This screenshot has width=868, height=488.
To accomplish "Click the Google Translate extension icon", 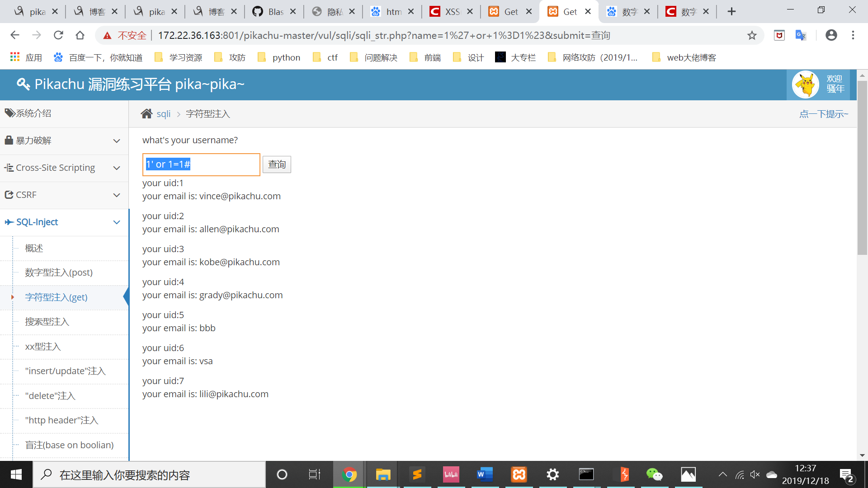I will (801, 35).
